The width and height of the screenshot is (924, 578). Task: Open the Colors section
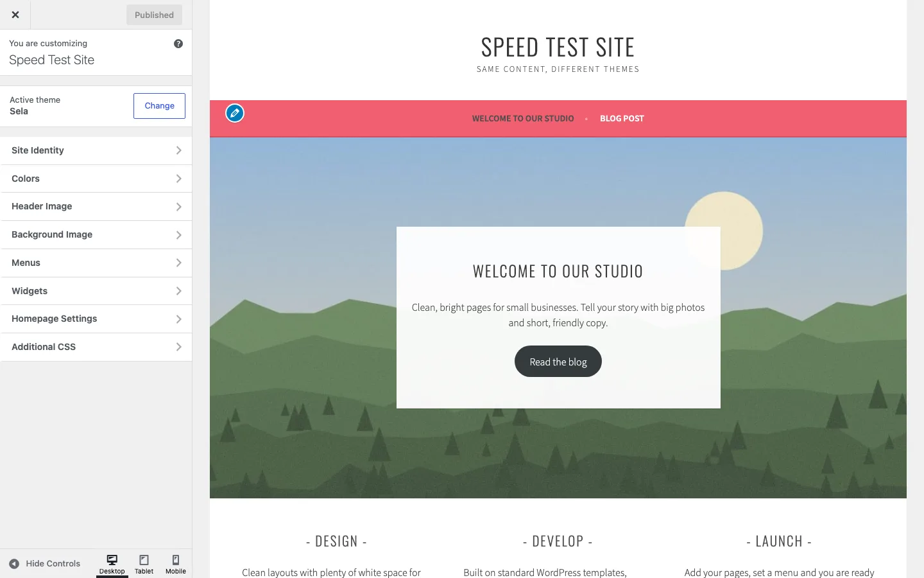96,179
